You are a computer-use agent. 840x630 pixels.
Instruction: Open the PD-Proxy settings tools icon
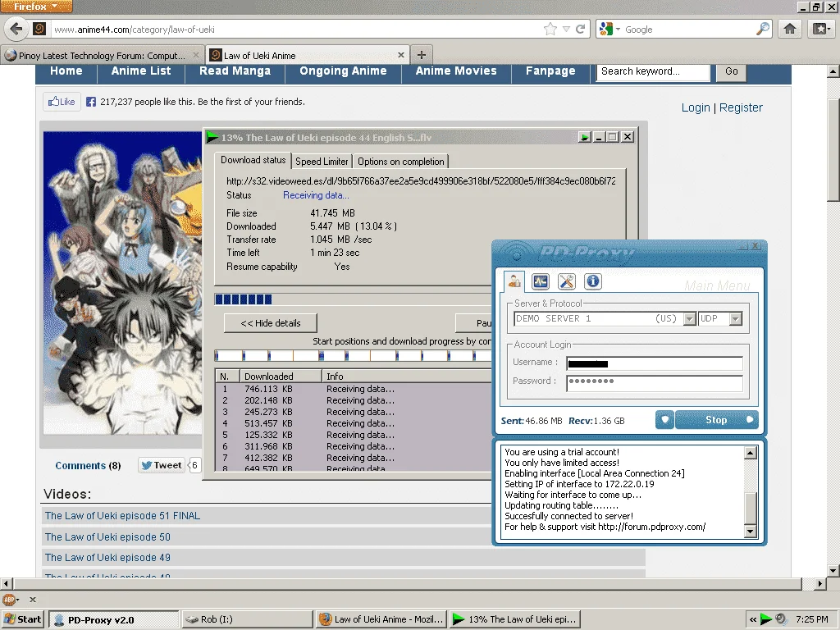[566, 281]
